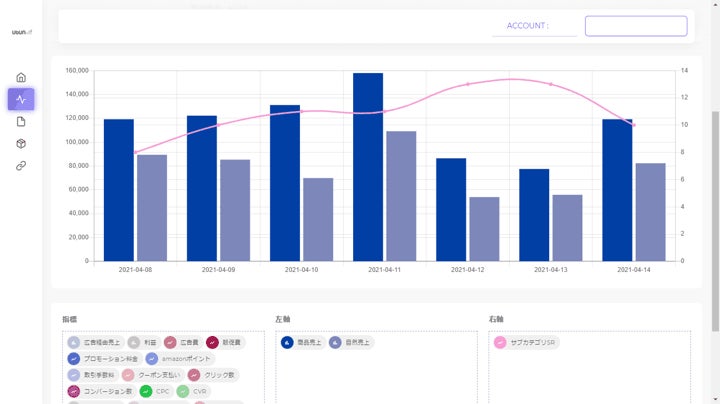
Task: Click the pink サブカテゴリSR swatch in right axis
Action: 500,342
